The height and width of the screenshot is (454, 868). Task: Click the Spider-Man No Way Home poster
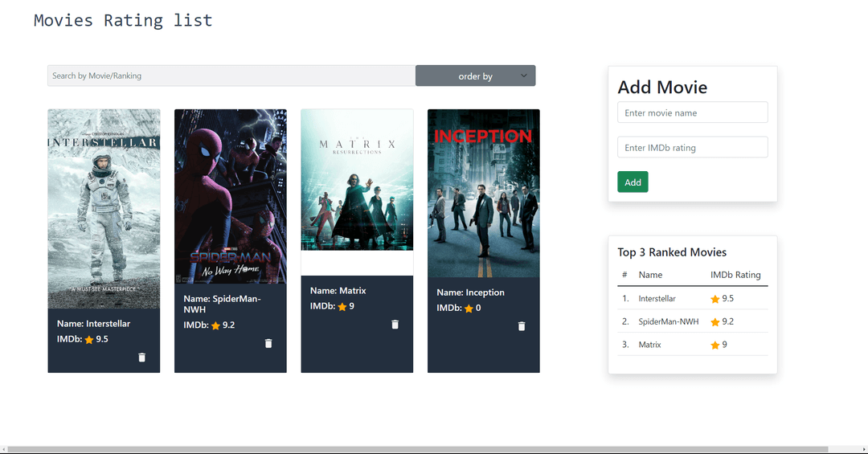pos(231,197)
